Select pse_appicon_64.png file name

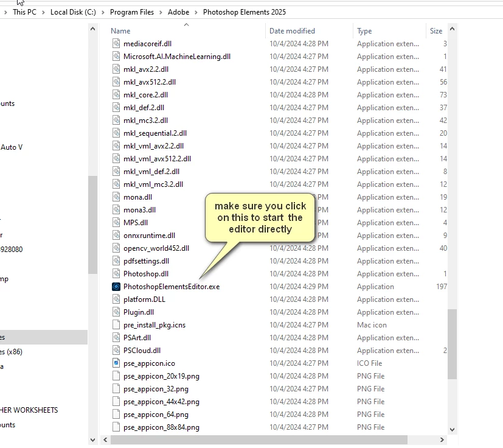point(156,415)
